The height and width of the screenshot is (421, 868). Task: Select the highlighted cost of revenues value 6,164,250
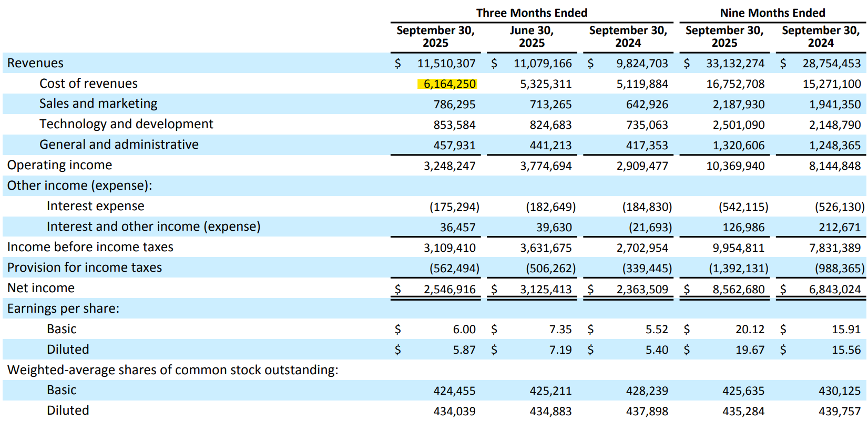click(450, 84)
